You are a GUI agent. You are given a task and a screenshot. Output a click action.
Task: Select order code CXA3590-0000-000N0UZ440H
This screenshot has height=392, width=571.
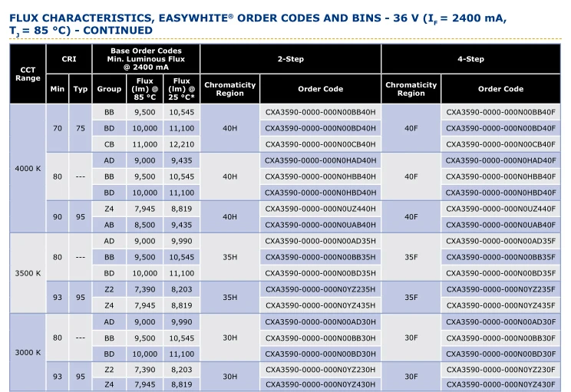point(321,209)
